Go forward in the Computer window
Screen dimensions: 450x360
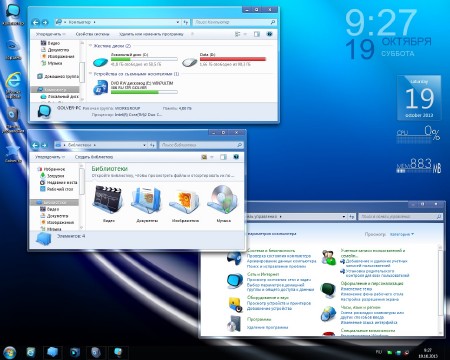pos(45,22)
